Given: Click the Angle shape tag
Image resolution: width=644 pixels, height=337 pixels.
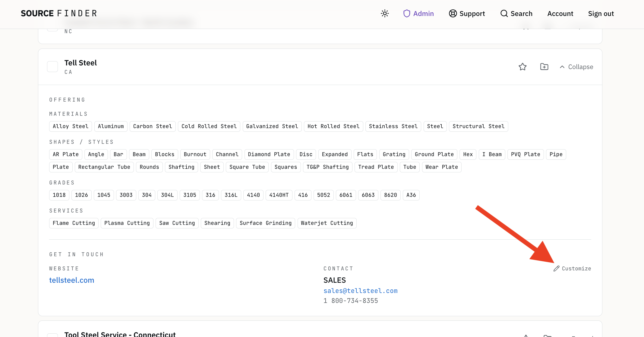Looking at the screenshot, I should tap(96, 154).
